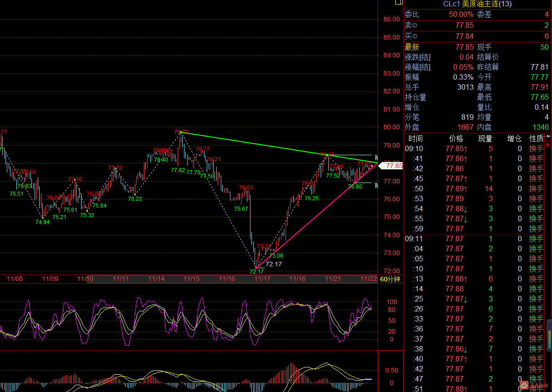Click the 76.22 low label on chart
This screenshot has width=552, height=392.
135,199
